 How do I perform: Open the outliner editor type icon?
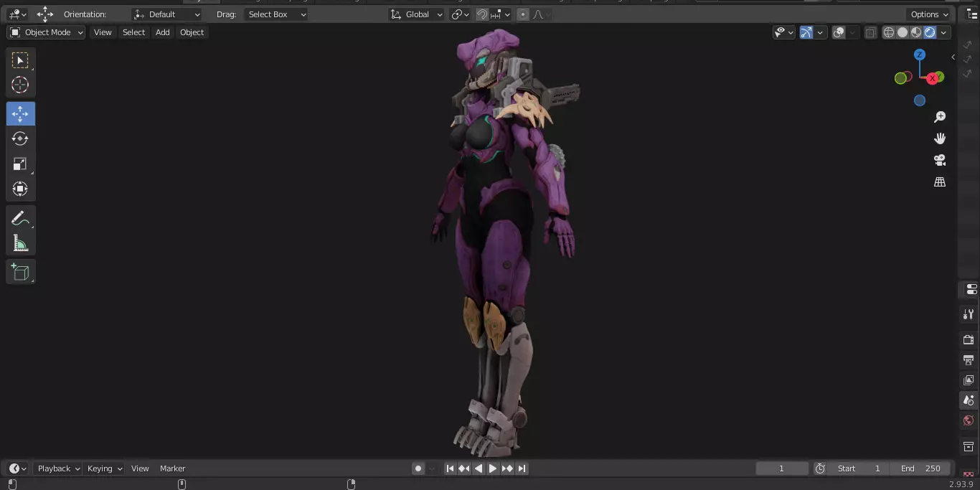[972, 14]
